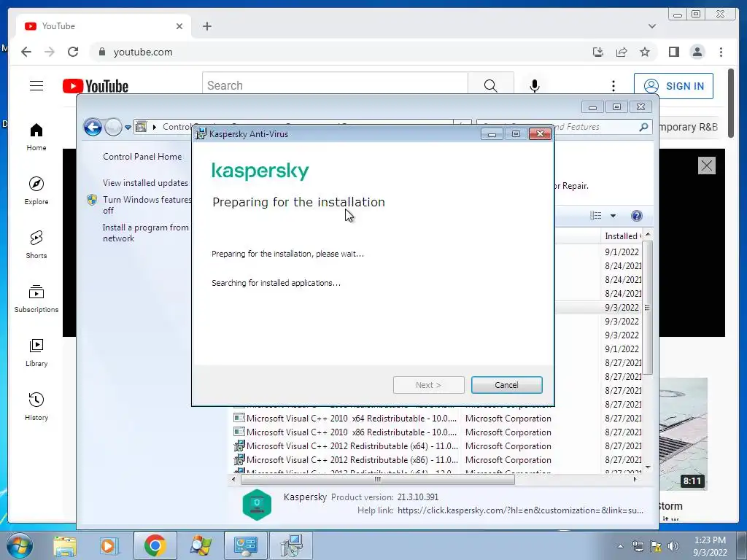
Task: Click the programs list vertical scrollbar
Action: point(648,308)
